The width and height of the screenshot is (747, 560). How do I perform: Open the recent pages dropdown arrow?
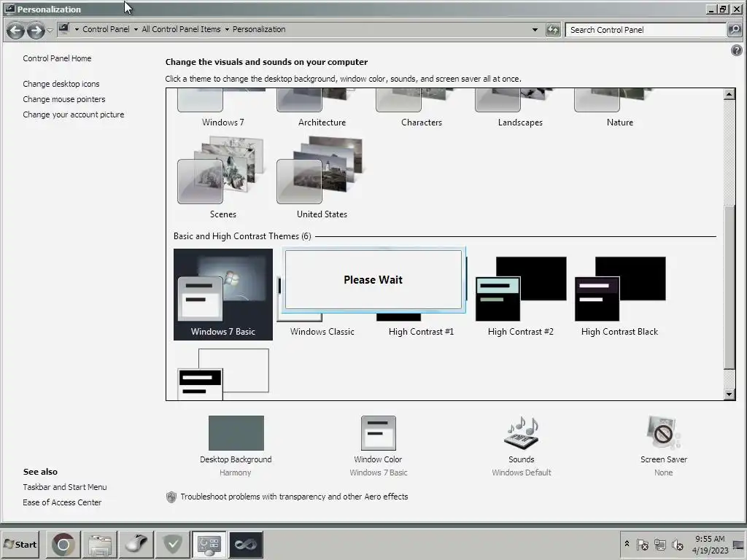(x=50, y=31)
